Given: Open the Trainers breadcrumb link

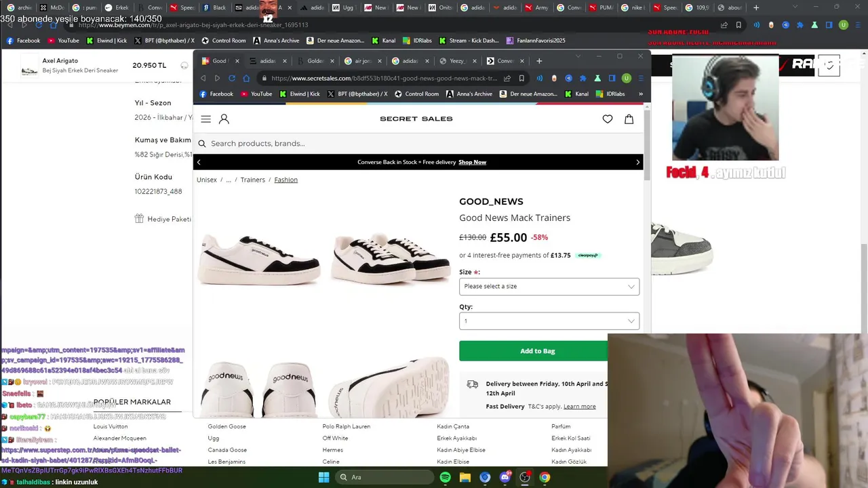Looking at the screenshot, I should 252,180.
